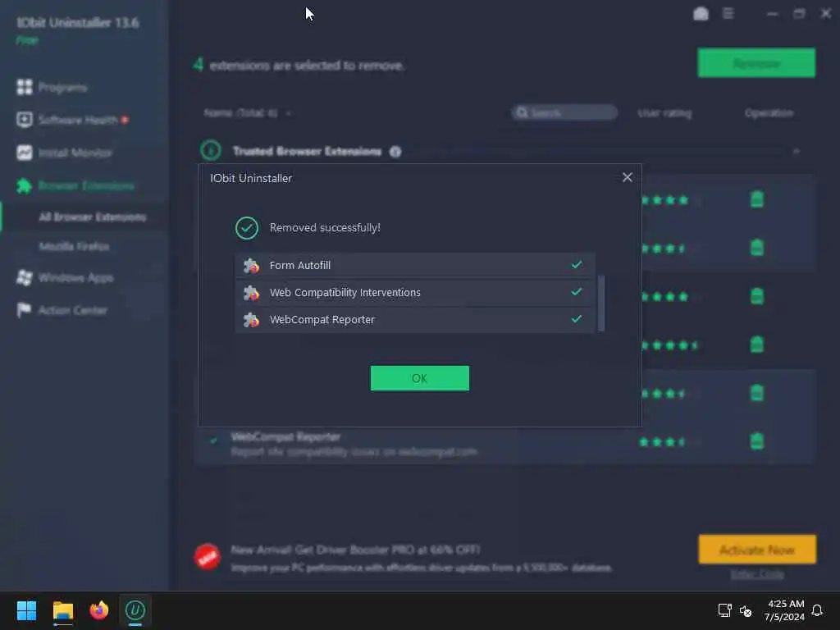
Task: Click the Activate Now button
Action: [757, 550]
